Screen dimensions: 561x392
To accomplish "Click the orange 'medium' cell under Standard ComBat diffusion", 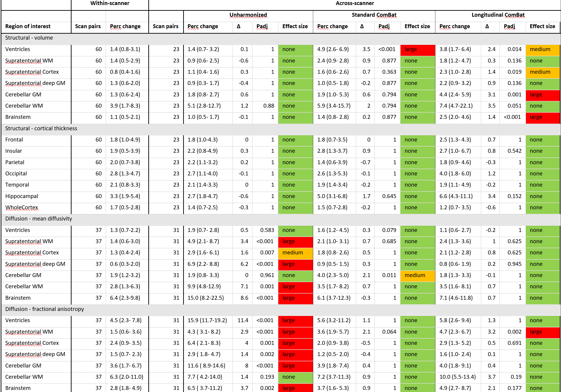I will pos(417,275).
